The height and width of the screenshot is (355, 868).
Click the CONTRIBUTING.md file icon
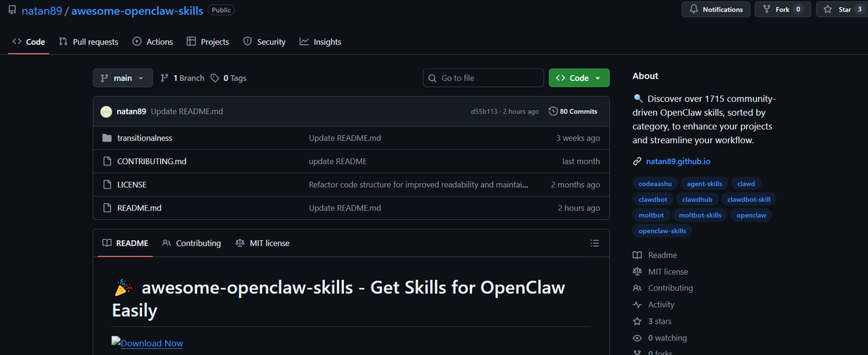click(x=107, y=161)
